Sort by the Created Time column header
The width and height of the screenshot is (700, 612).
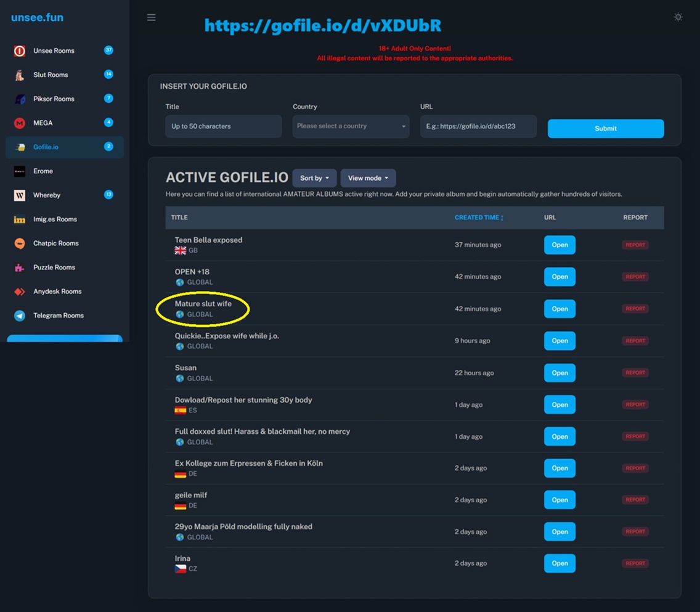479,218
